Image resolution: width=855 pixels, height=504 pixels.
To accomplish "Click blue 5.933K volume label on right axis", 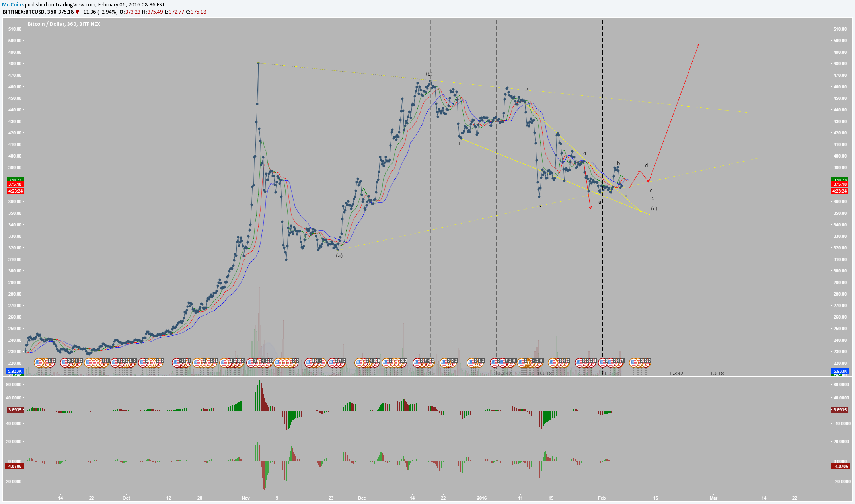I will (x=839, y=371).
